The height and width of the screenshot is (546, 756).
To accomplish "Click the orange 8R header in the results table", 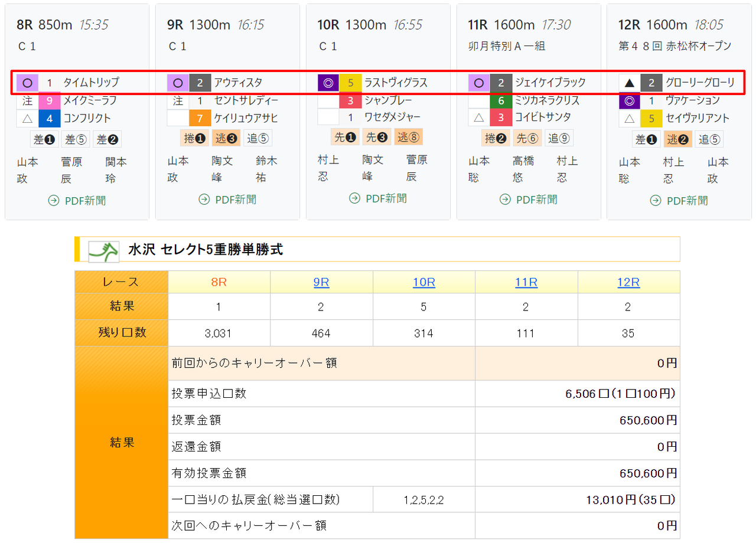I will click(x=219, y=282).
